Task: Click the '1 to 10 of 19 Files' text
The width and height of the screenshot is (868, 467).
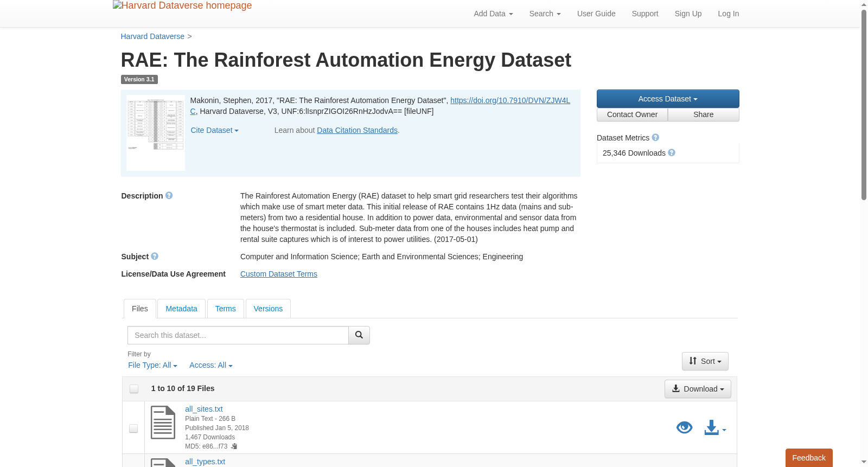Action: coord(183,388)
